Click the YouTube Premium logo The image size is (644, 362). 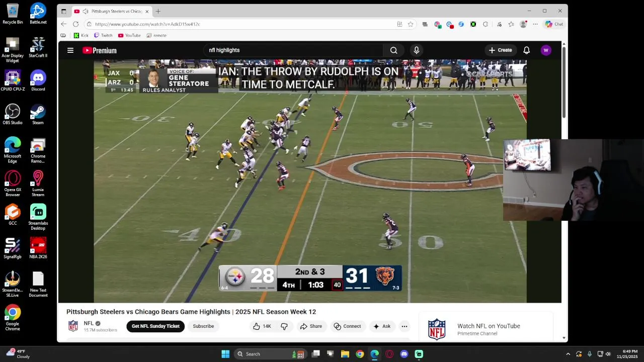[x=100, y=50]
